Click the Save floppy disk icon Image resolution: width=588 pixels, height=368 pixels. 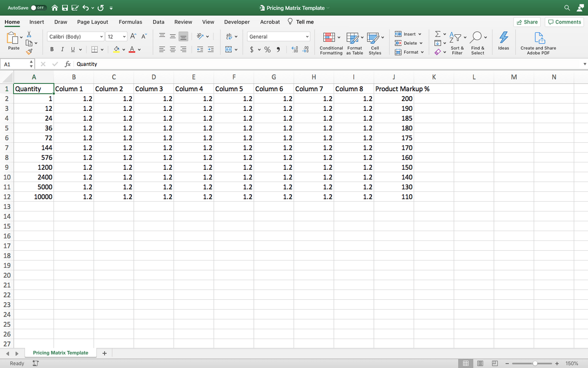[65, 8]
